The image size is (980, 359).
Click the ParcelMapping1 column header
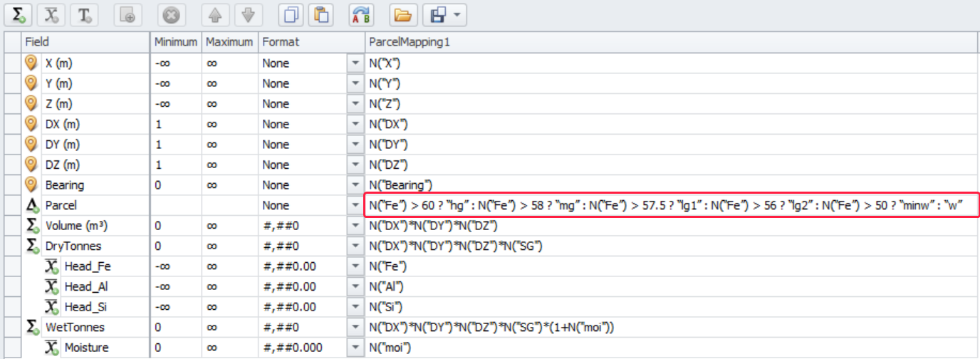[x=672, y=42]
